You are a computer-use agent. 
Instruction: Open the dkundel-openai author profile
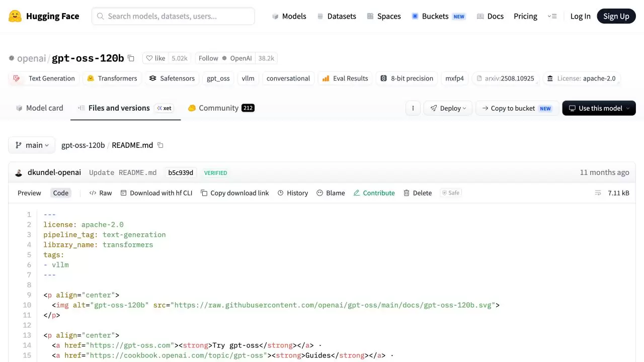[x=54, y=172]
